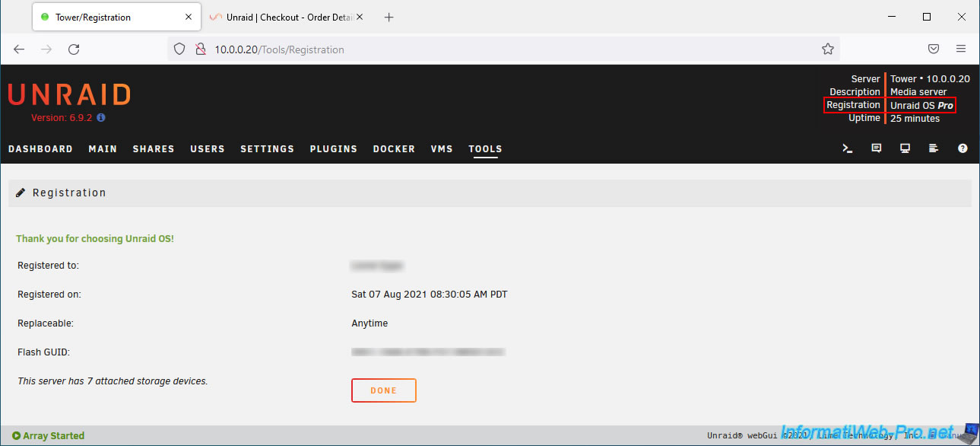Click the version info icon
The height and width of the screenshot is (446, 980).
pyautogui.click(x=101, y=118)
